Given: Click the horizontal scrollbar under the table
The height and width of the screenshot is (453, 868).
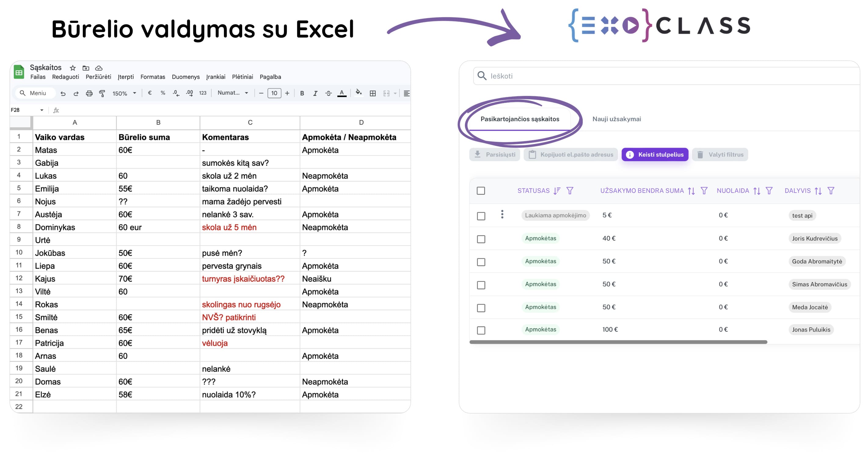Looking at the screenshot, I should [618, 342].
